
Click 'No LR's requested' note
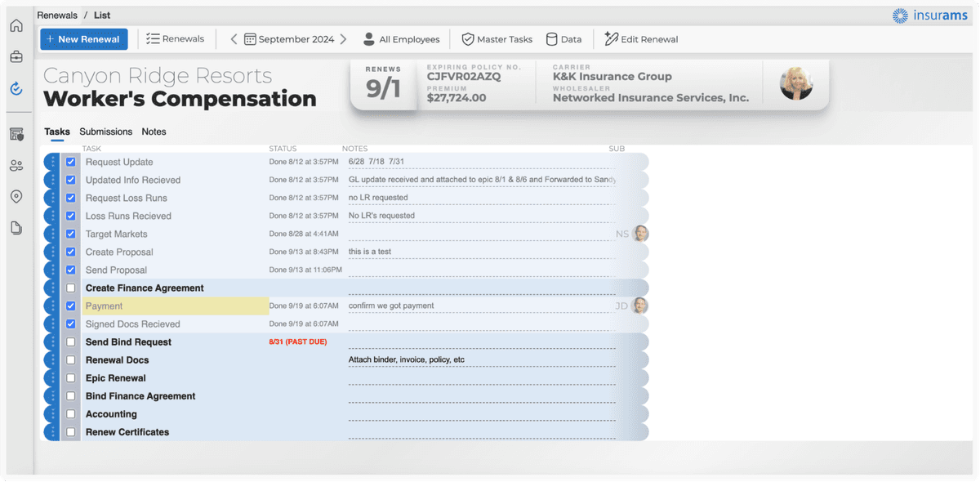click(x=381, y=216)
